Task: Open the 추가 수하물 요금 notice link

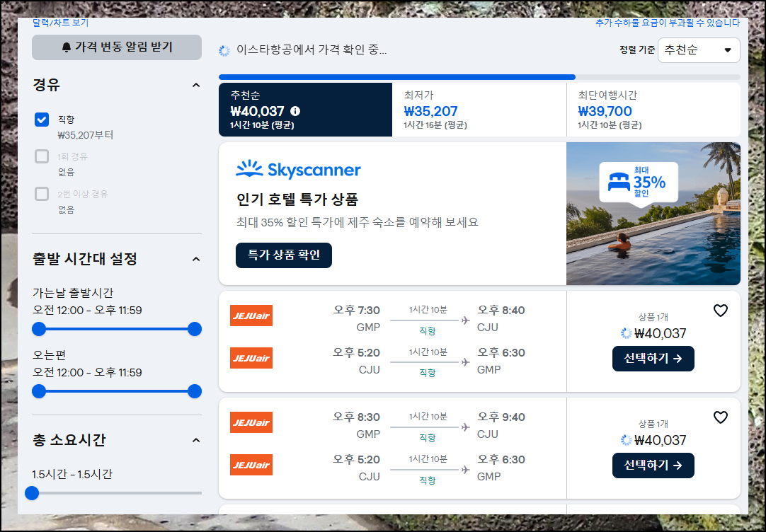Action: click(668, 23)
